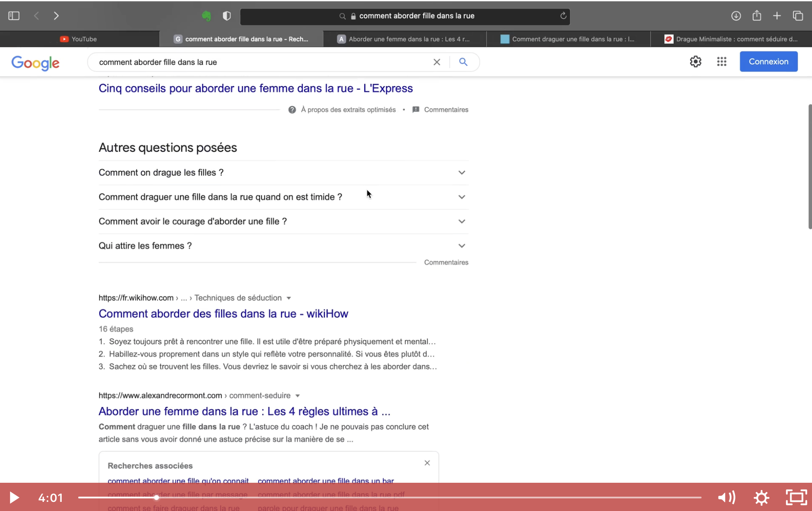
Task: Reload page with the refresh icon
Action: click(563, 16)
